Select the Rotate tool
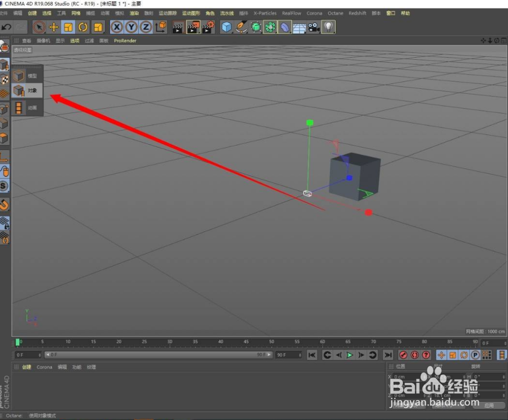508x420 pixels. [x=82, y=27]
